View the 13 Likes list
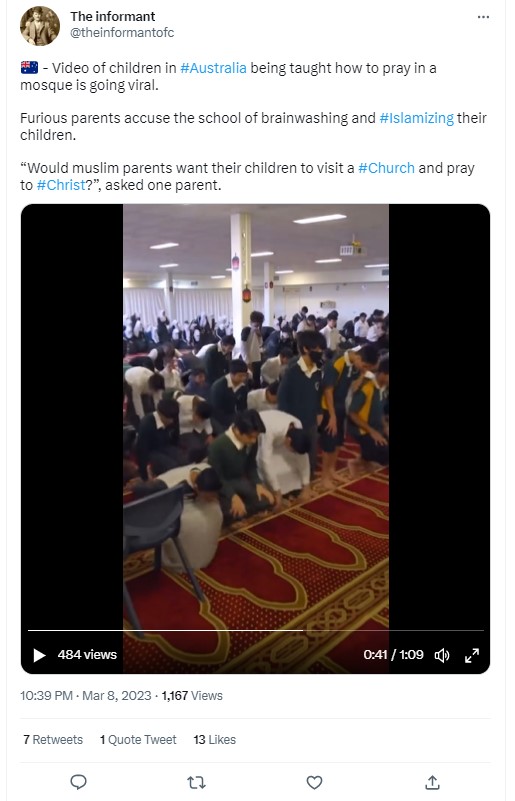The width and height of the screenshot is (515, 801). pos(215,739)
